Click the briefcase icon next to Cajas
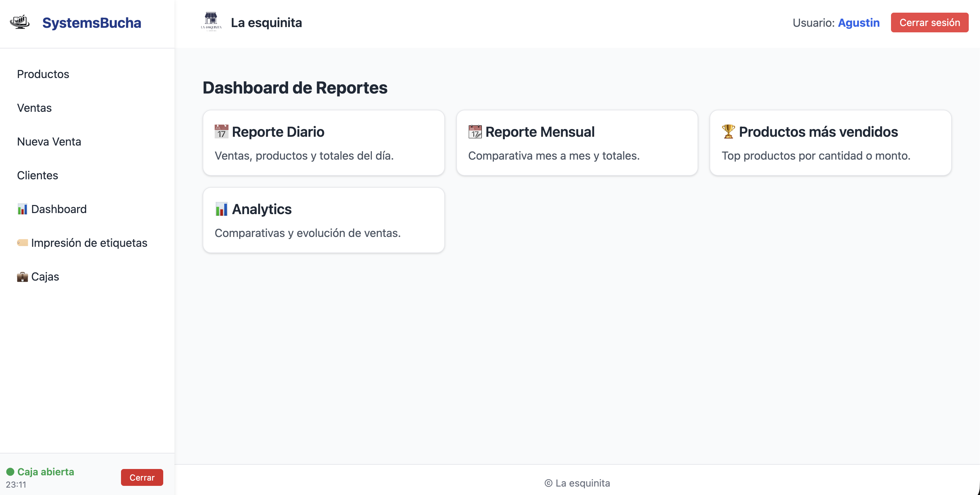This screenshot has width=980, height=495. [x=23, y=277]
